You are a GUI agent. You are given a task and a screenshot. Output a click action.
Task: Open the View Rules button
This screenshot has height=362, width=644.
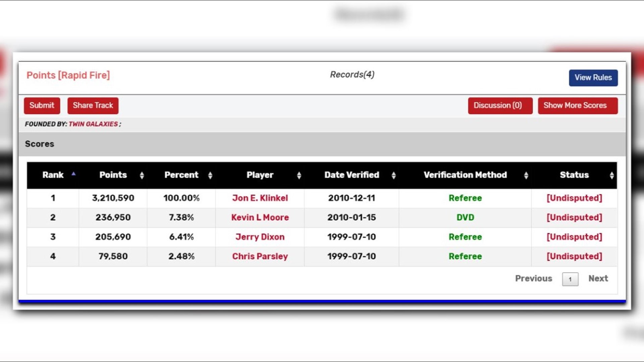pyautogui.click(x=593, y=78)
